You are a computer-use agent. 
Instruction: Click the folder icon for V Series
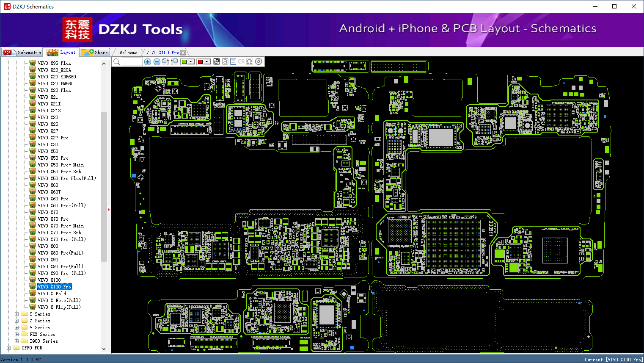[x=25, y=327]
